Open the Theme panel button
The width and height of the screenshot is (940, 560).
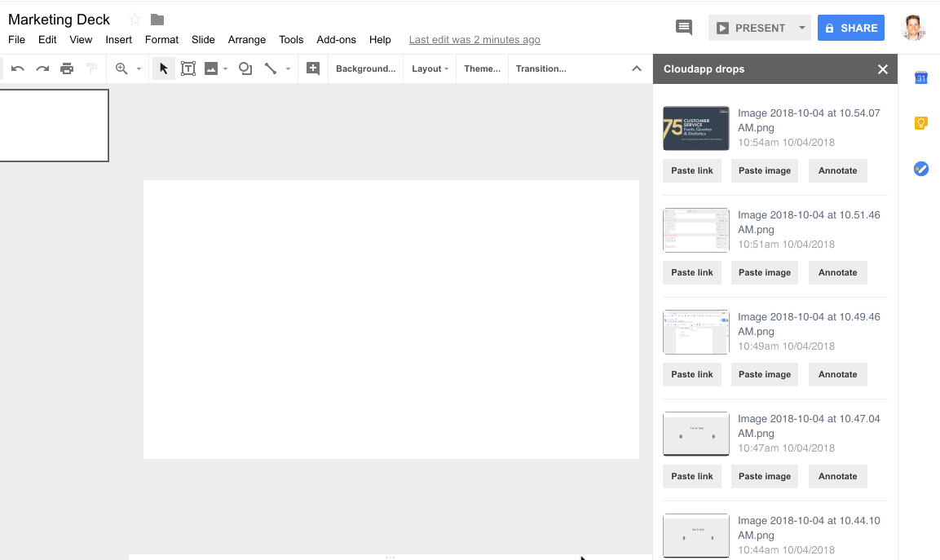(482, 68)
